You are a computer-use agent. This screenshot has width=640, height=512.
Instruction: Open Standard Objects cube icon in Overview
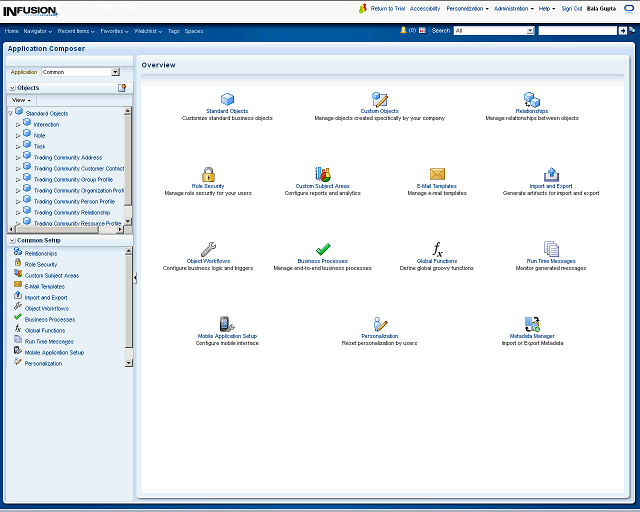click(227, 100)
